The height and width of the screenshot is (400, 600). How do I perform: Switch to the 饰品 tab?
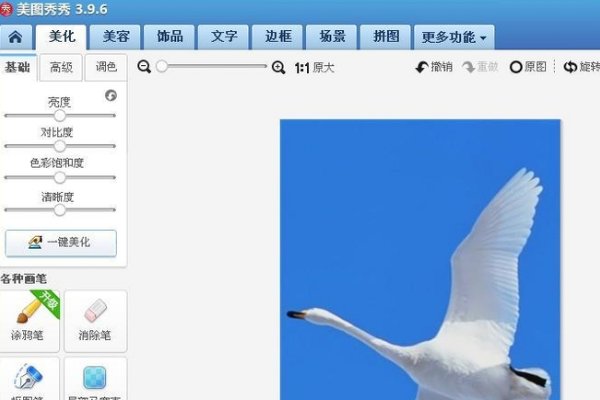click(x=170, y=37)
